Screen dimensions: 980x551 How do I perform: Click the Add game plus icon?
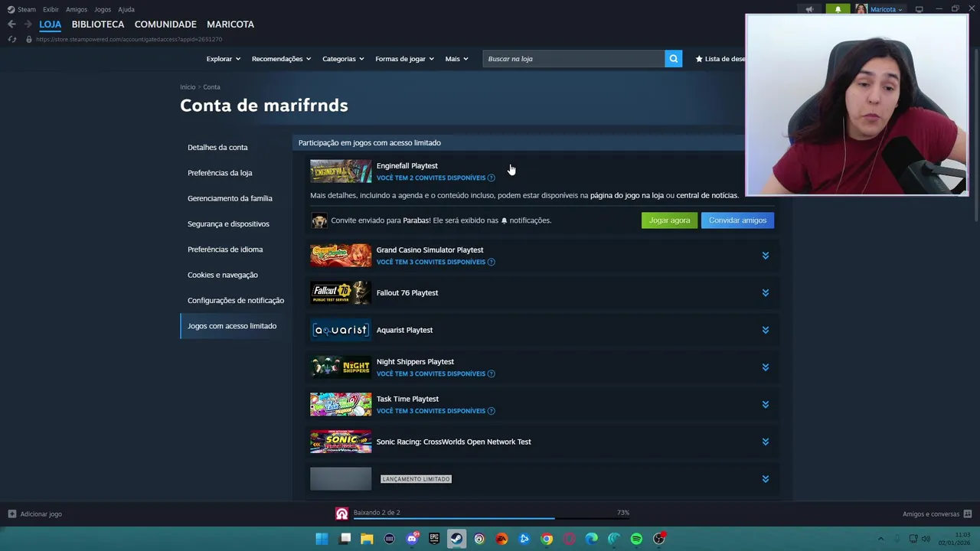11,514
